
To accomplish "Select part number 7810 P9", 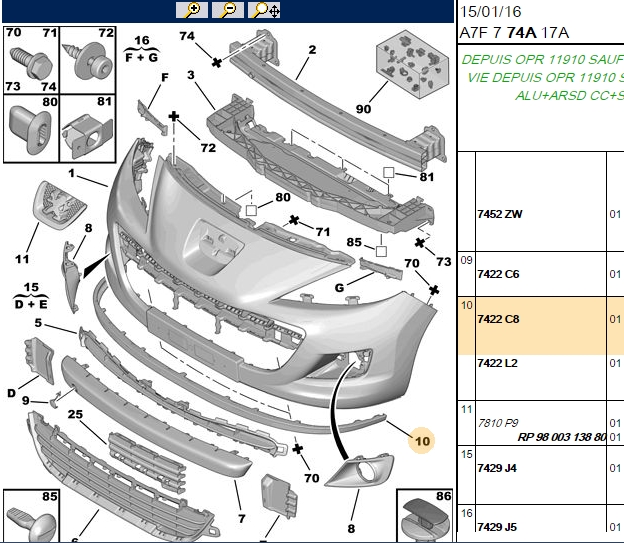I will (498, 423).
